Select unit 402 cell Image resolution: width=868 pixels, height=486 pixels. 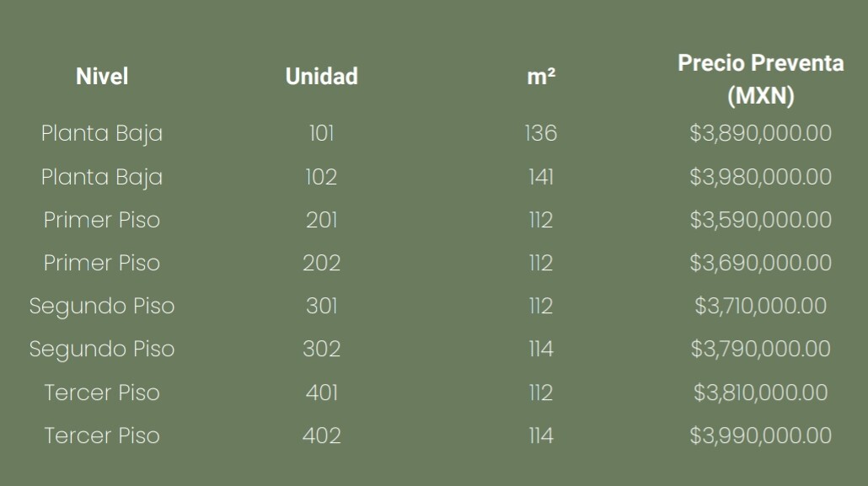tap(322, 435)
